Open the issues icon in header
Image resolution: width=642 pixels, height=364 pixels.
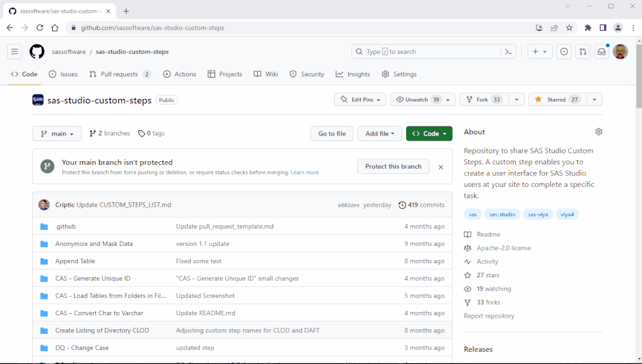(x=564, y=52)
